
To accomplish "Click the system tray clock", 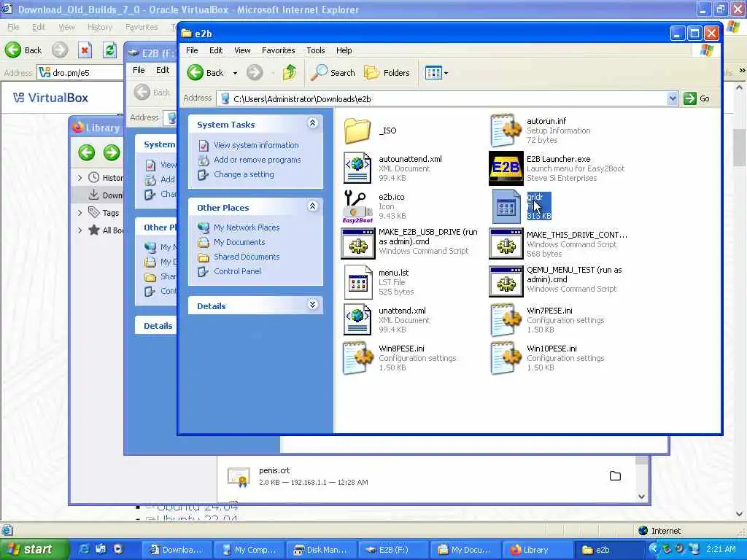I will [x=721, y=549].
